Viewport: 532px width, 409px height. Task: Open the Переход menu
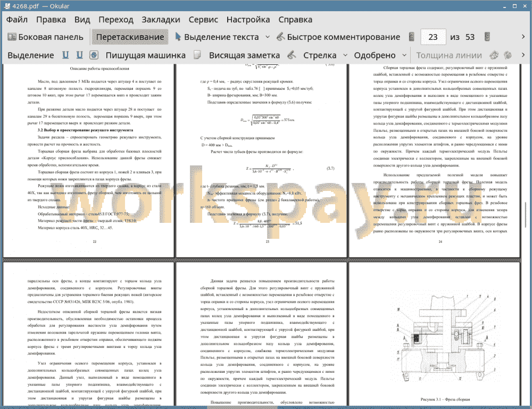pyautogui.click(x=115, y=20)
